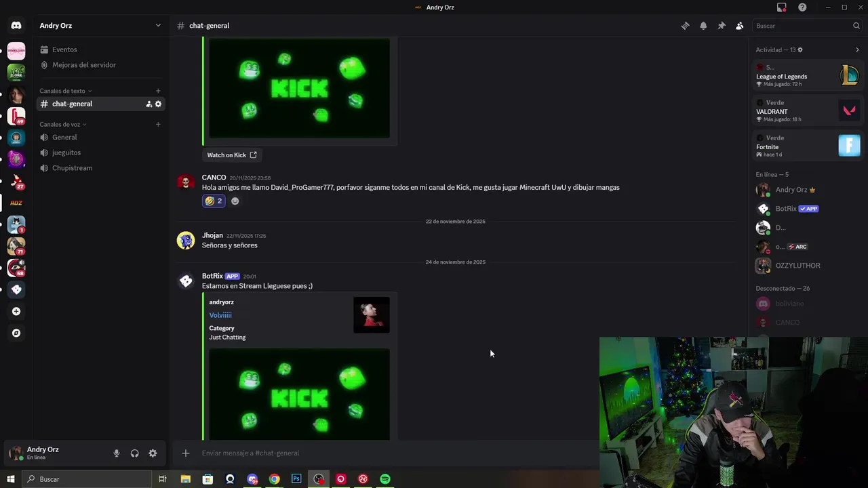Image resolution: width=868 pixels, height=488 pixels.
Task: Open the andryorz embed thumbnail image
Action: click(372, 315)
